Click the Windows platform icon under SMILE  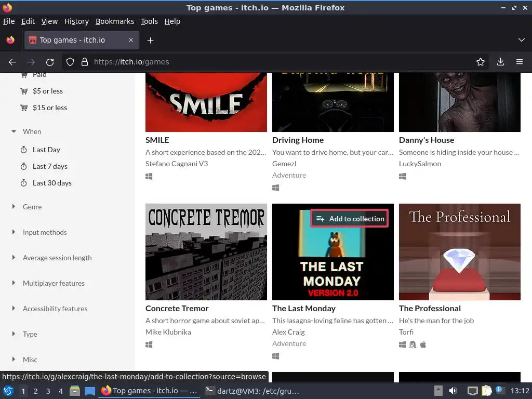149,177
